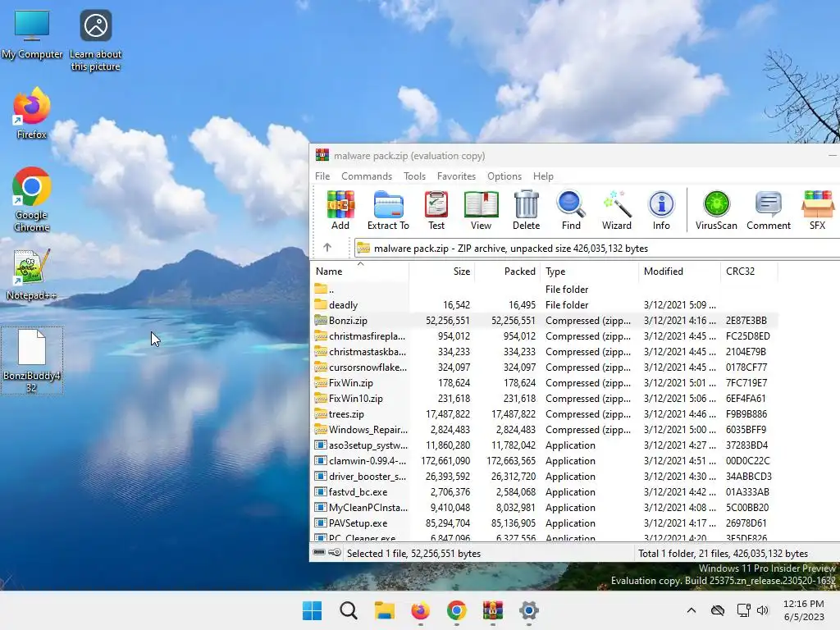Select the FixWin.zip row

click(x=545, y=382)
